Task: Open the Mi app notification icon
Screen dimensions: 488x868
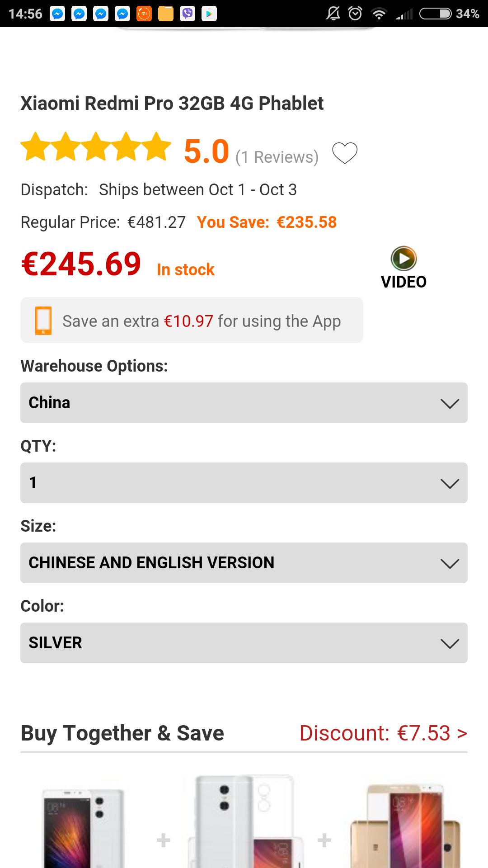Action: 144,14
